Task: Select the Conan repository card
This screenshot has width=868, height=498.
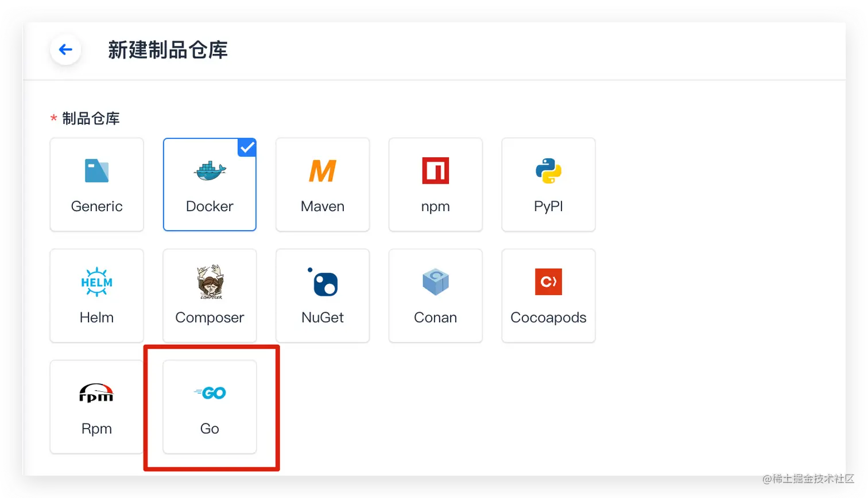Action: (x=435, y=295)
